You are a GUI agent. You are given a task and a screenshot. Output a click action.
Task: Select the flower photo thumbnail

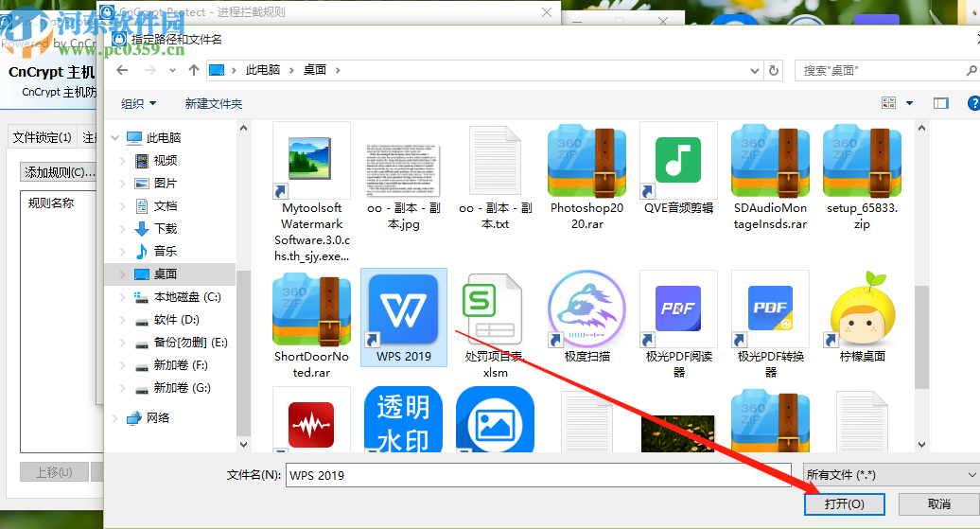coord(677,432)
